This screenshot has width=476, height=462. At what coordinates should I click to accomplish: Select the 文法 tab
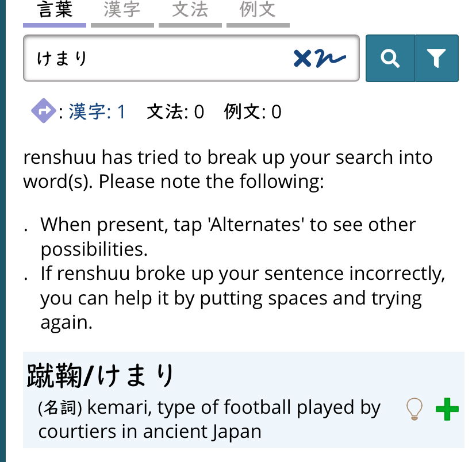click(190, 10)
